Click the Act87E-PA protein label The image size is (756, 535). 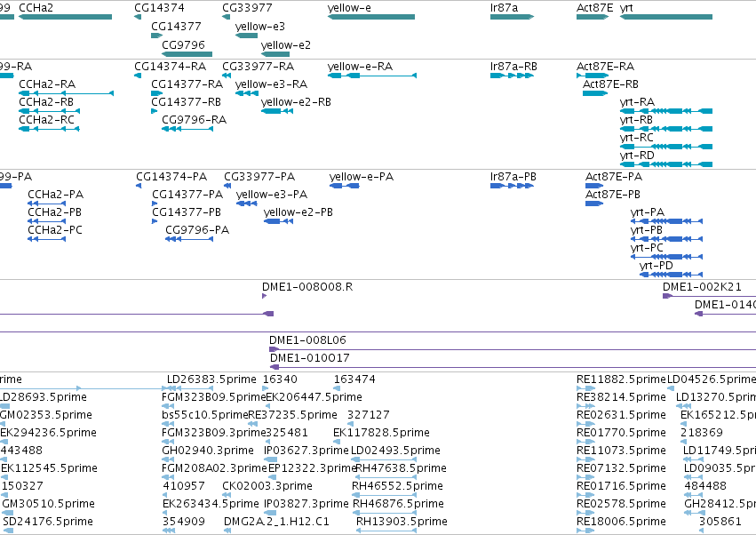614,177
